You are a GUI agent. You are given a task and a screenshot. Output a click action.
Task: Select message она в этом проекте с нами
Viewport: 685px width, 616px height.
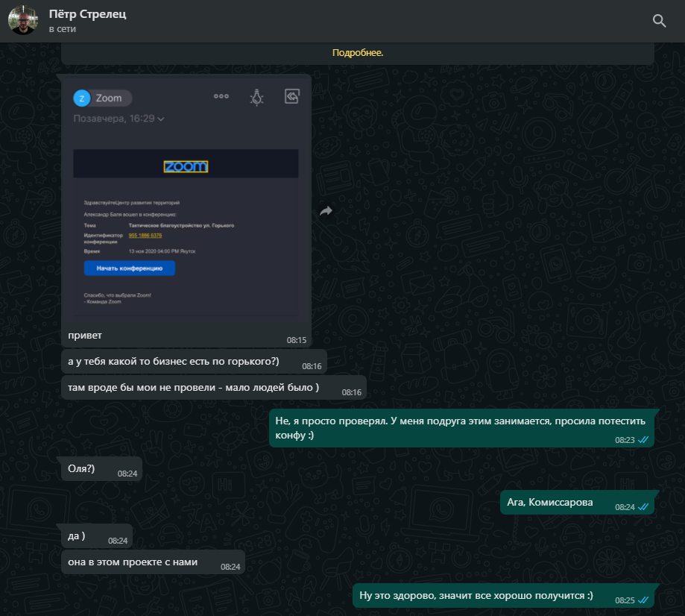tap(133, 562)
